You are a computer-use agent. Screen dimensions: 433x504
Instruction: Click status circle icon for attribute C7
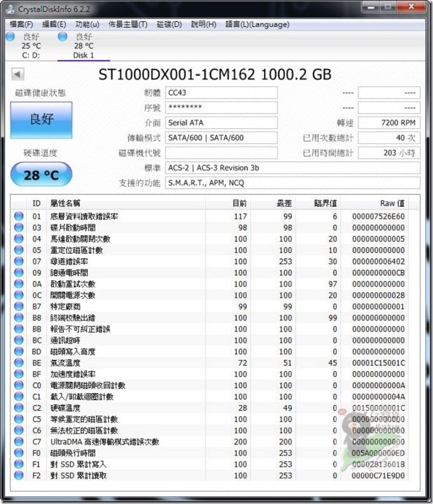point(19,441)
